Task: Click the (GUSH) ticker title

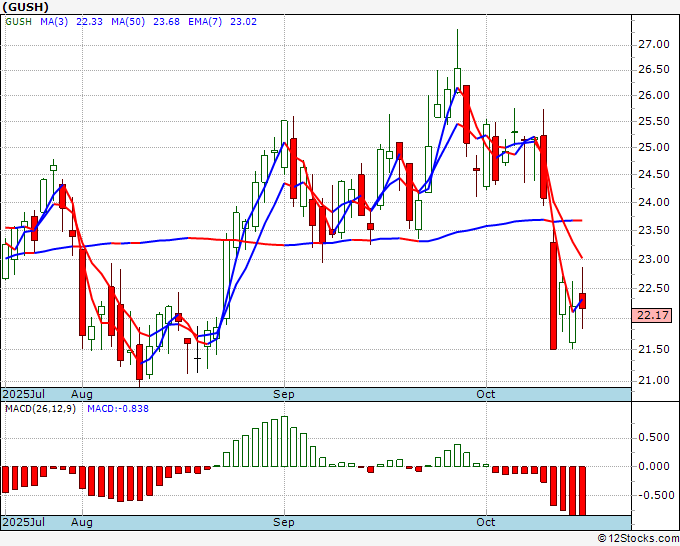Action: point(27,8)
